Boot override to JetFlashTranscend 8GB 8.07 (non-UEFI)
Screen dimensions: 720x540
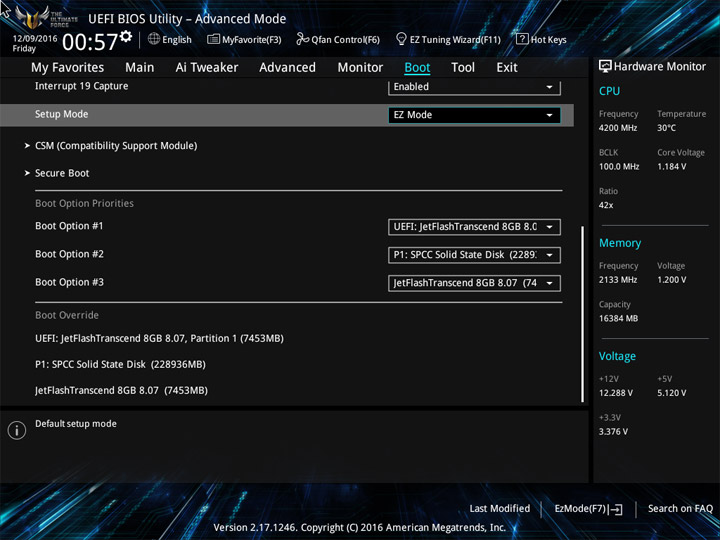point(121,390)
